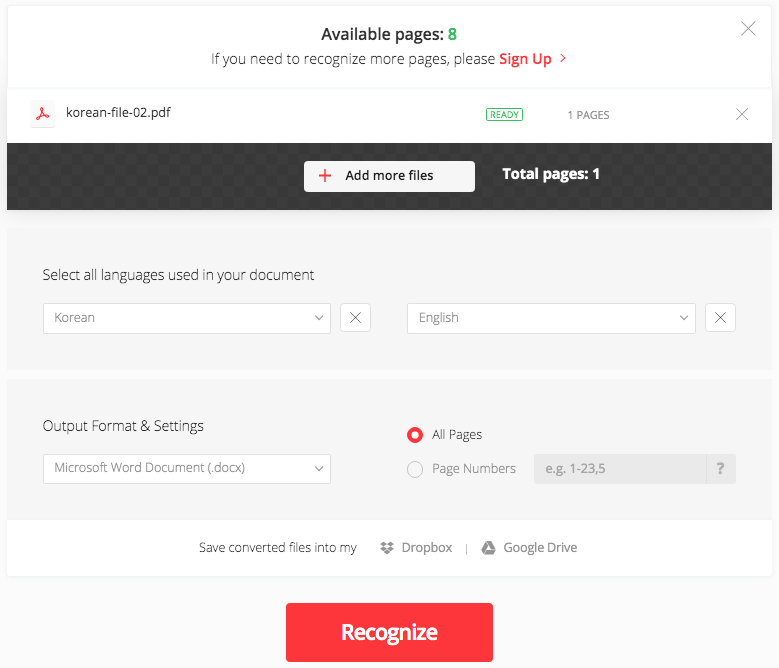Viewport: 779px width, 668px height.
Task: Open the Korean language dropdown
Action: [x=186, y=318]
